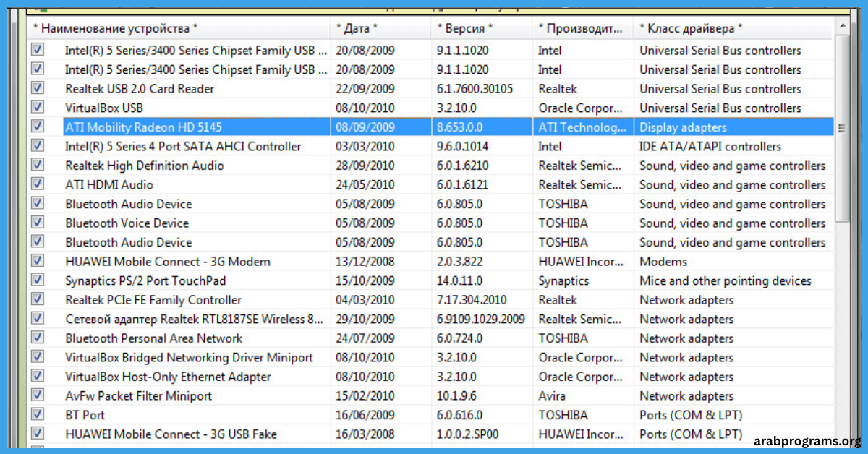Sort list by the Дата column header
The image size is (868, 454).
[x=380, y=29]
